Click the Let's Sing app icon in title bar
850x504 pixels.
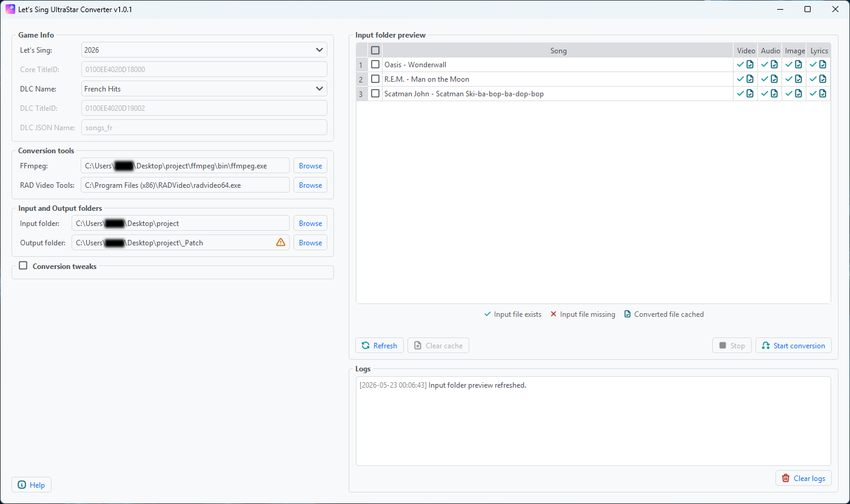(10, 9)
